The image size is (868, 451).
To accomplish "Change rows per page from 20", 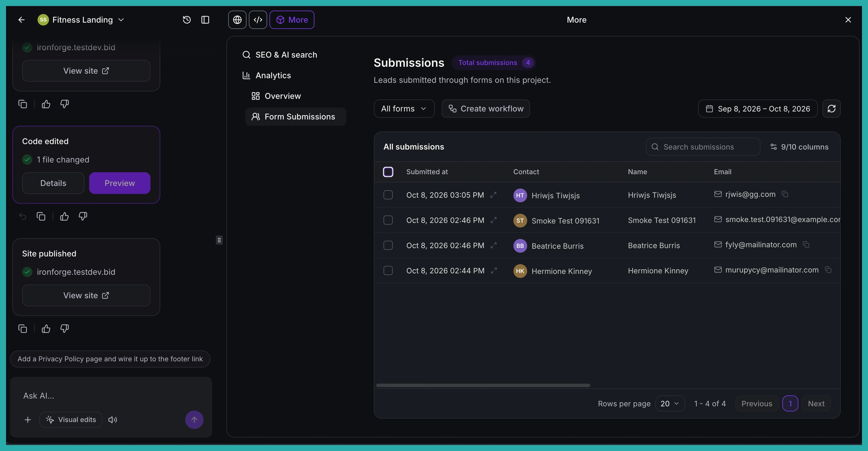I will (670, 403).
